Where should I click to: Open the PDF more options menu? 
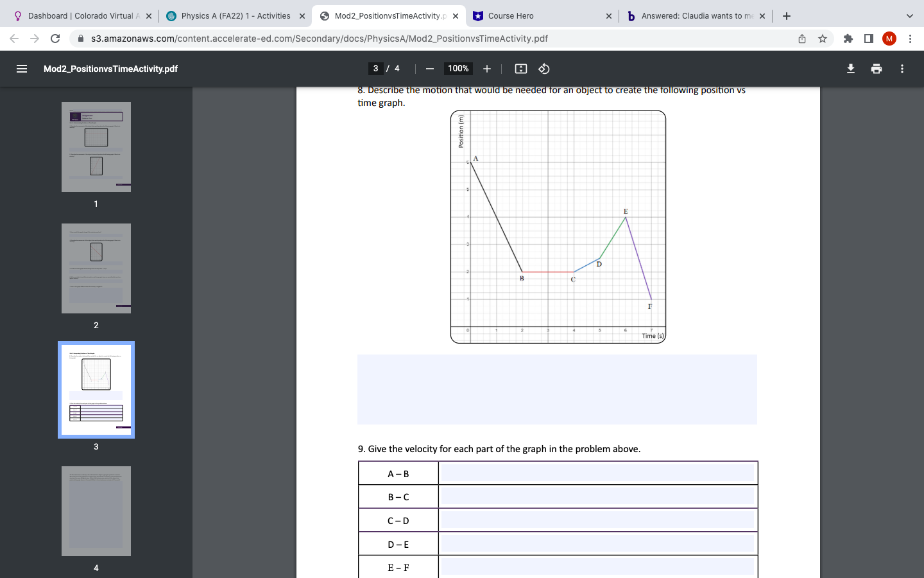point(902,69)
